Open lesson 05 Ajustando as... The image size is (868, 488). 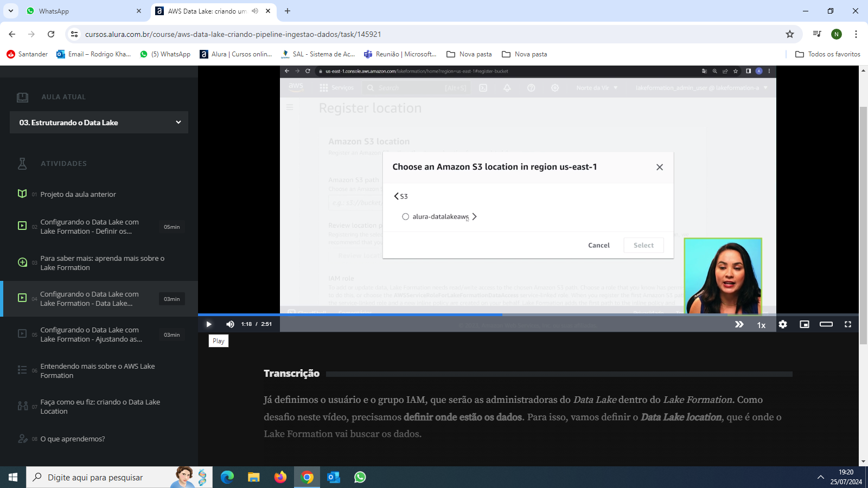[99, 335]
